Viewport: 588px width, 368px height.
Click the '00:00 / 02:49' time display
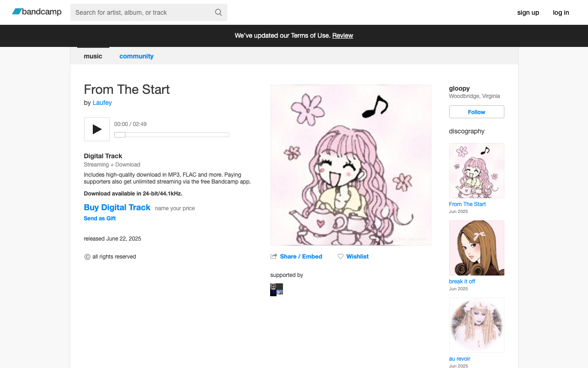[130, 124]
